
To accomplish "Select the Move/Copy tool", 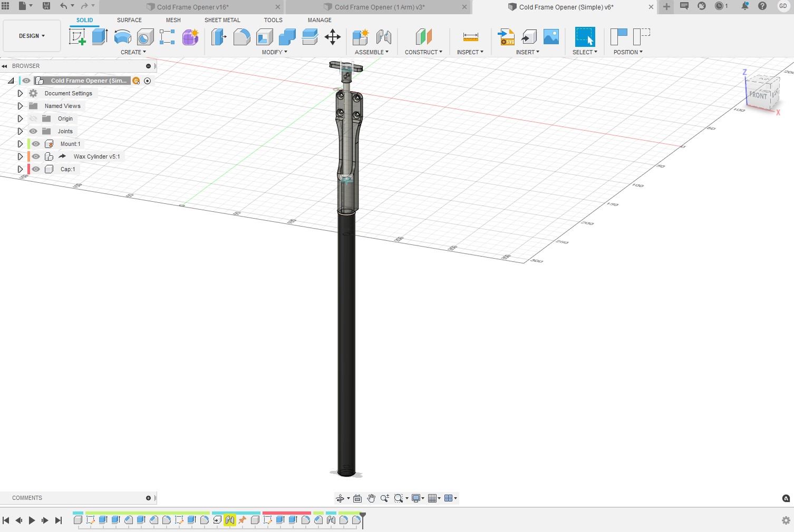I will pyautogui.click(x=332, y=37).
